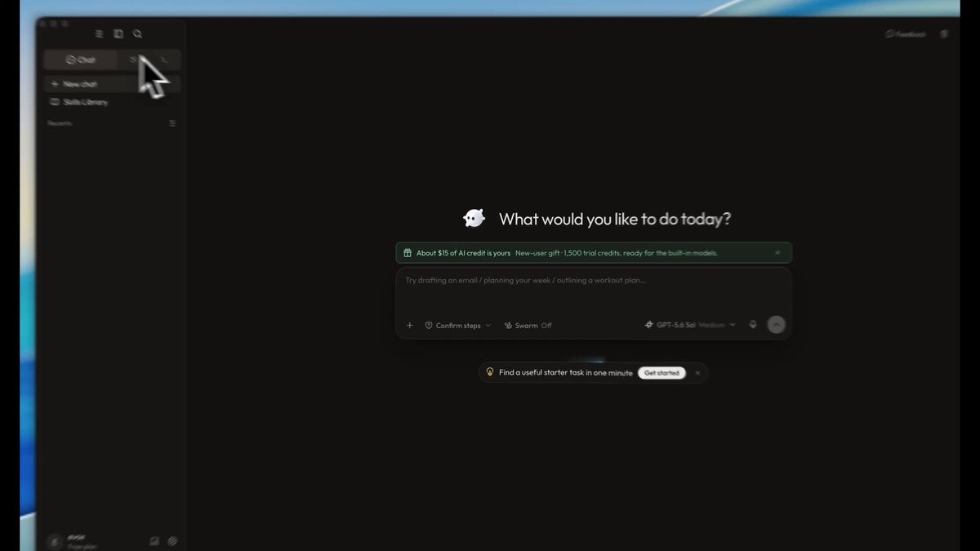
Task: Click the gift icon in the credit banner
Action: point(407,253)
